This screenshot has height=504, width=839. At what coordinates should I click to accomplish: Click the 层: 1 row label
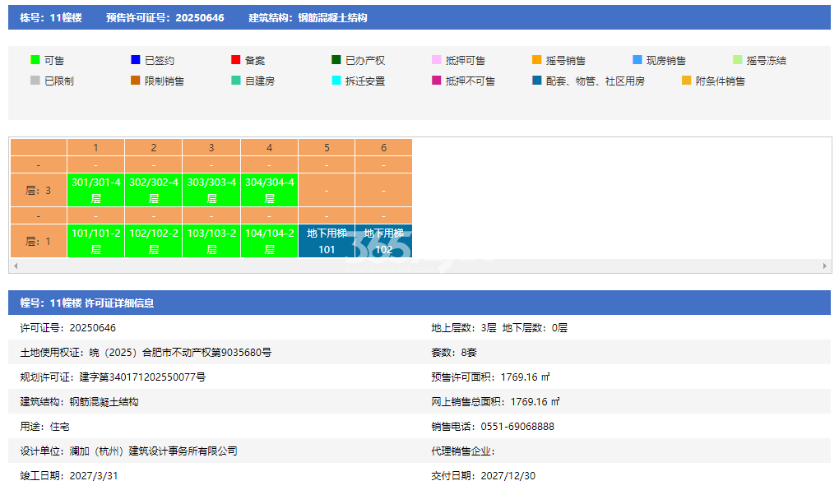coord(39,241)
